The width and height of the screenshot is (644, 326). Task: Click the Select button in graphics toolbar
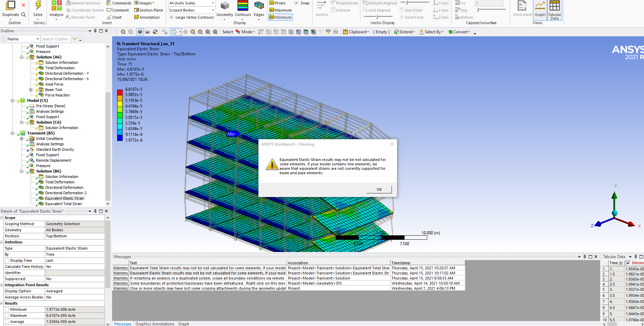(228, 32)
